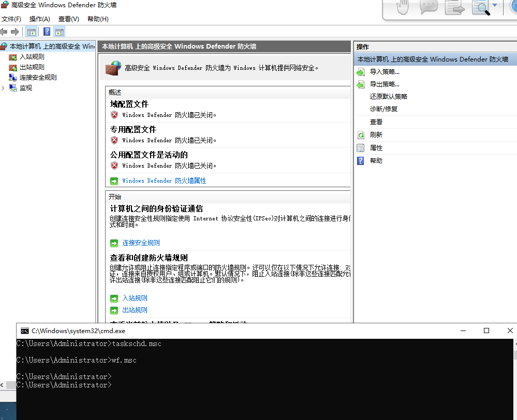Click the 公用配置文件是活动的 heading

click(x=149, y=155)
